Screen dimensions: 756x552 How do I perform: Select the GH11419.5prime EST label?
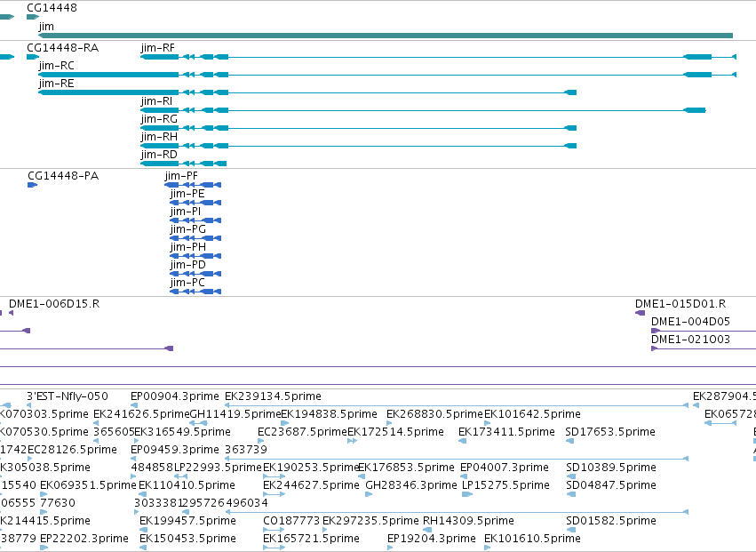tap(235, 414)
